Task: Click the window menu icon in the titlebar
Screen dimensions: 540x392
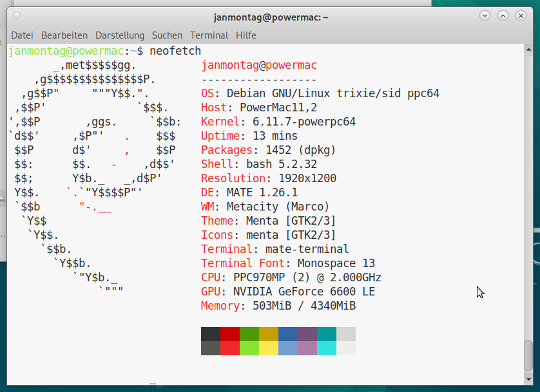Action: coord(17,15)
